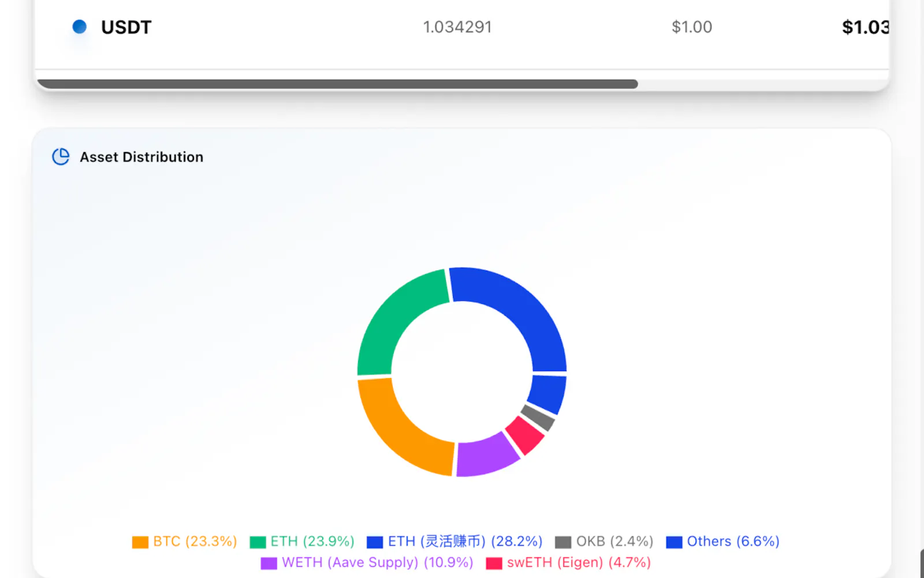This screenshot has width=924, height=578.
Task: Click the Asset Distribution pie chart icon
Action: [x=61, y=157]
